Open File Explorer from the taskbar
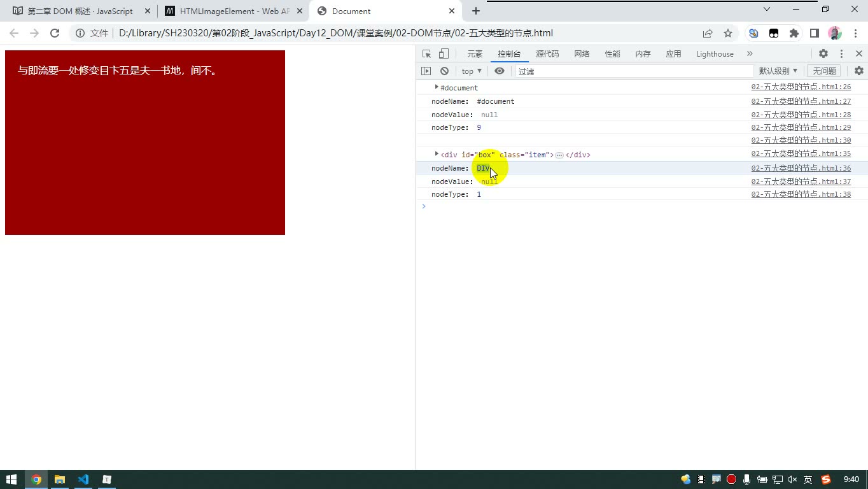The width and height of the screenshot is (868, 489). tap(60, 479)
